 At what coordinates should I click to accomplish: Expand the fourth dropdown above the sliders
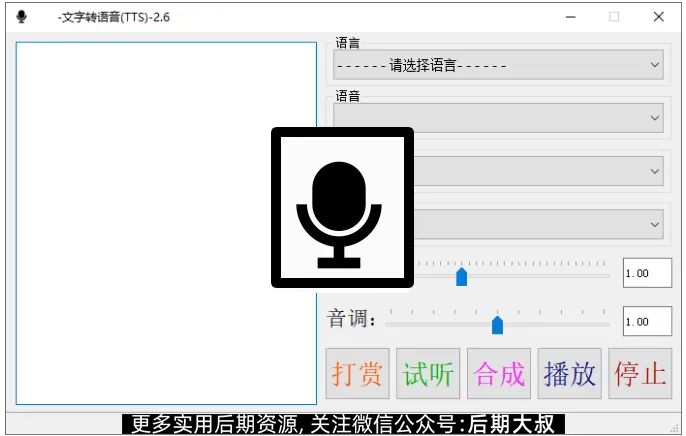pyautogui.click(x=539, y=224)
